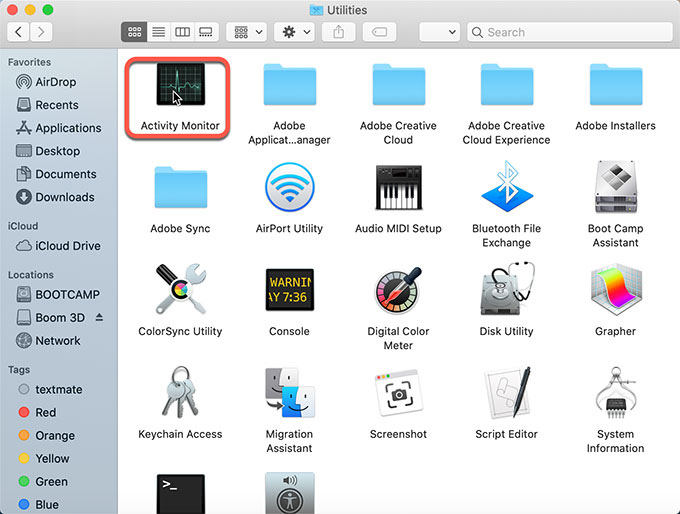Launch Migration Assistant

pos(290,393)
